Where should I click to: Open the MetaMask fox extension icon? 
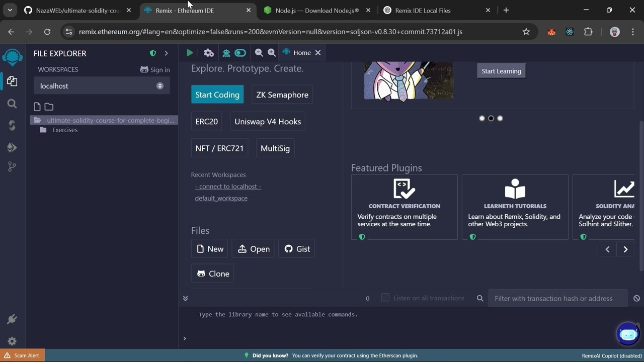pyautogui.click(x=551, y=32)
